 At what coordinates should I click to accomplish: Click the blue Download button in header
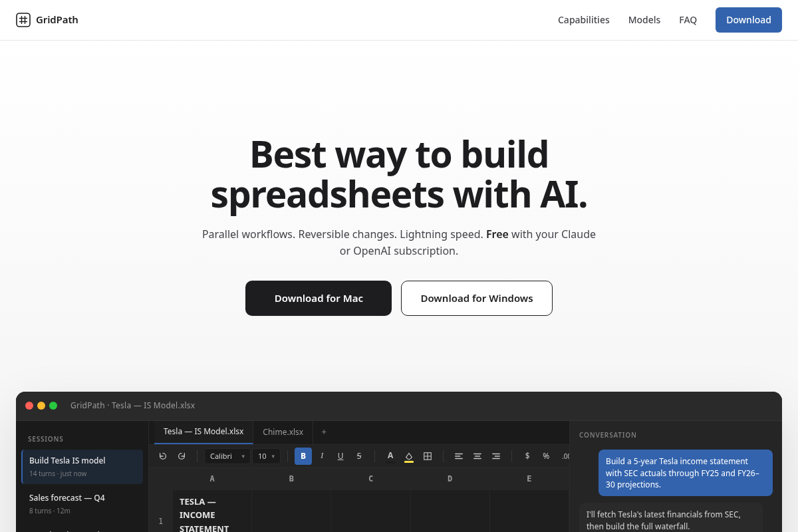[x=749, y=20]
